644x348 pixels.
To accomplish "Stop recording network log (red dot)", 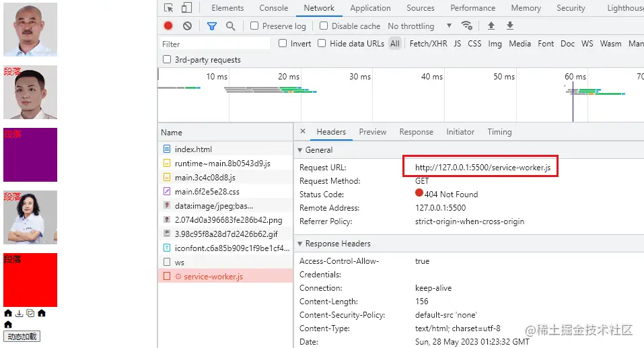I will pos(168,26).
